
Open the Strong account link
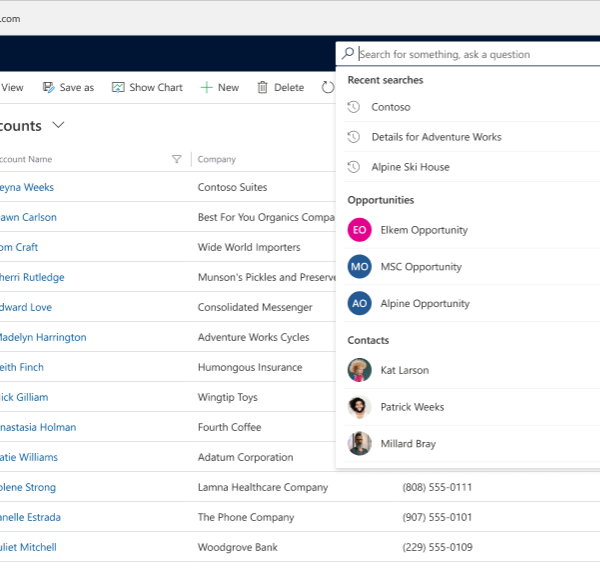(x=28, y=487)
